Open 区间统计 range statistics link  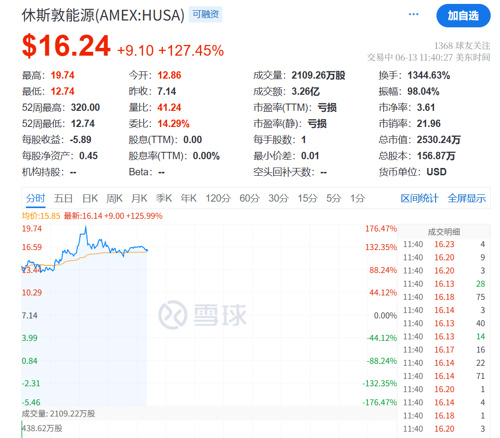point(419,198)
